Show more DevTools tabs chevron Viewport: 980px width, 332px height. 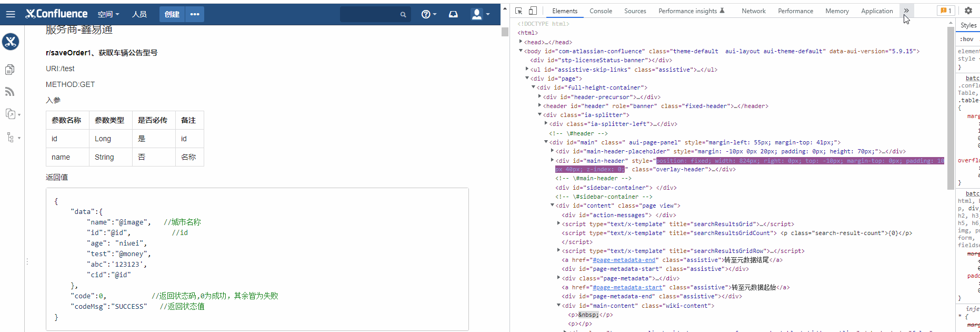pos(906,11)
